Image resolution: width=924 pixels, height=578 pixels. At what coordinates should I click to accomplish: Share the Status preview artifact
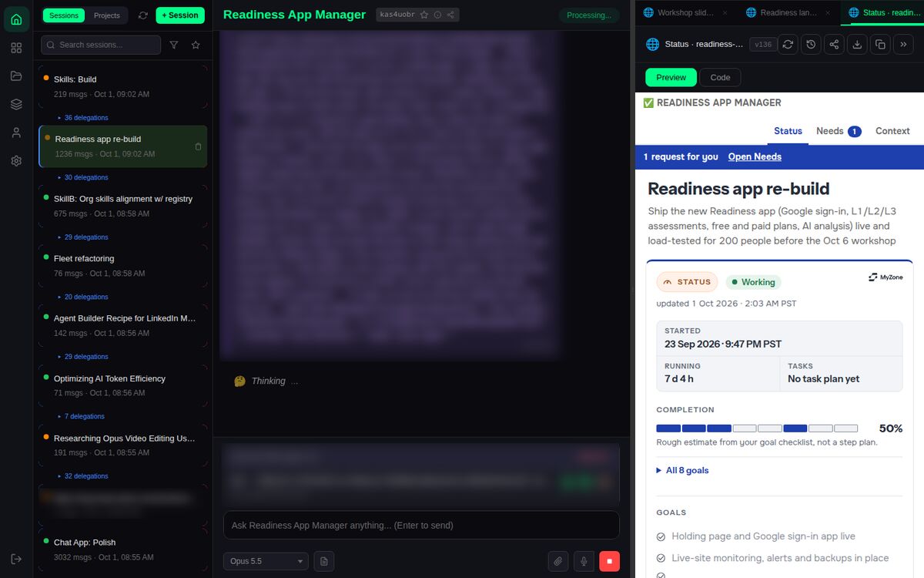coord(834,45)
